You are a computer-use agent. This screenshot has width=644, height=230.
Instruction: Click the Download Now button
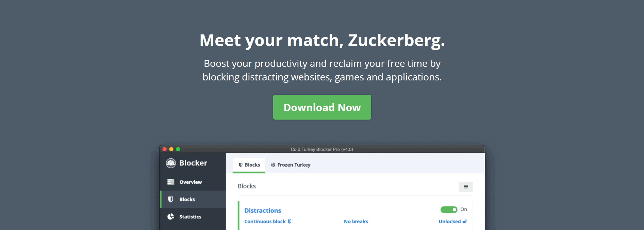pos(322,107)
